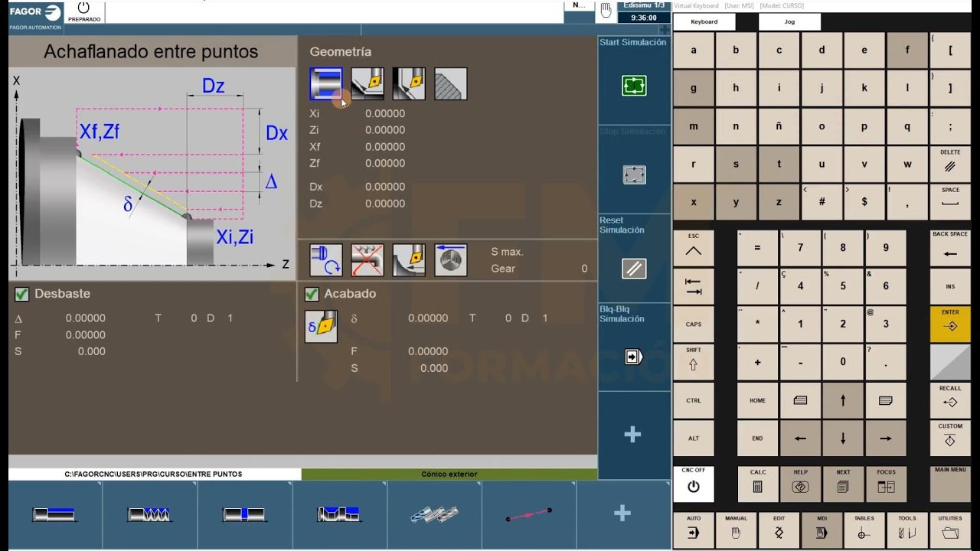Click the RECALL key
The image size is (980, 551).
pos(950,400)
